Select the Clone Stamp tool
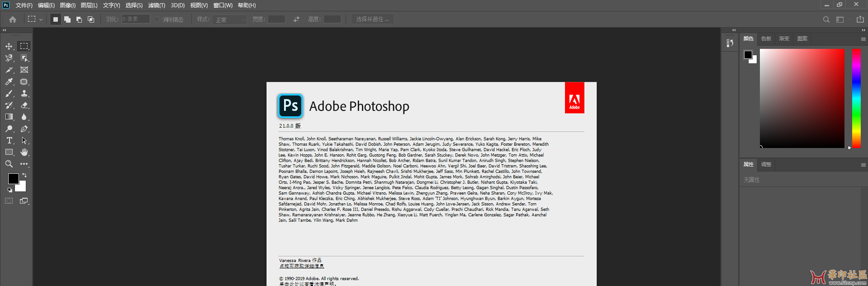Image resolution: width=868 pixels, height=286 pixels. 24,93
